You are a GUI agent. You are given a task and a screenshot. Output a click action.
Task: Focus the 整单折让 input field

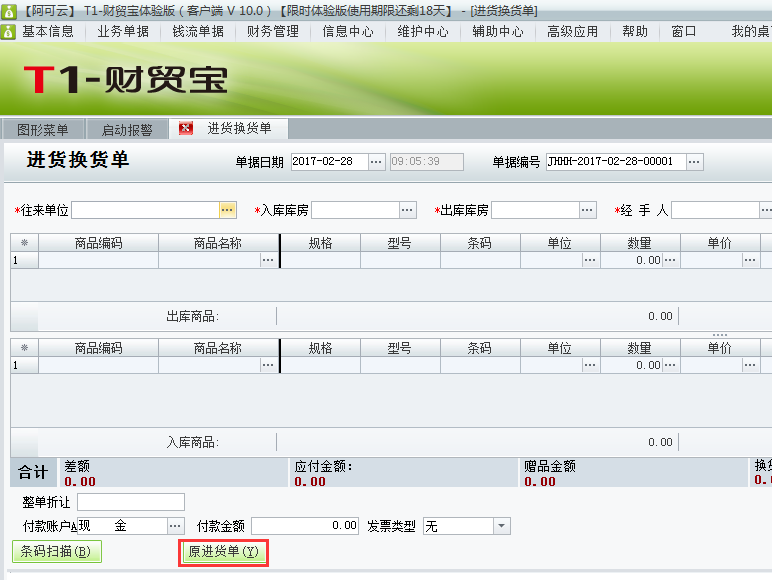click(131, 502)
